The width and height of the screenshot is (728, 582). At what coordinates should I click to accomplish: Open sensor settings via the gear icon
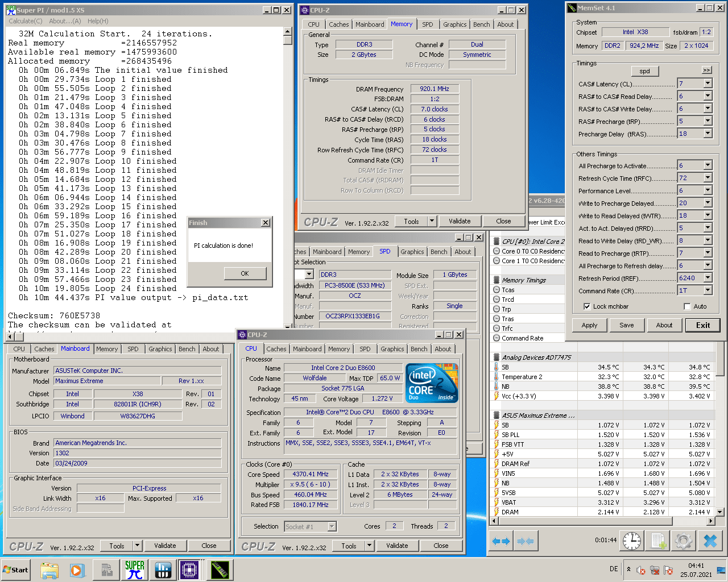(x=684, y=541)
